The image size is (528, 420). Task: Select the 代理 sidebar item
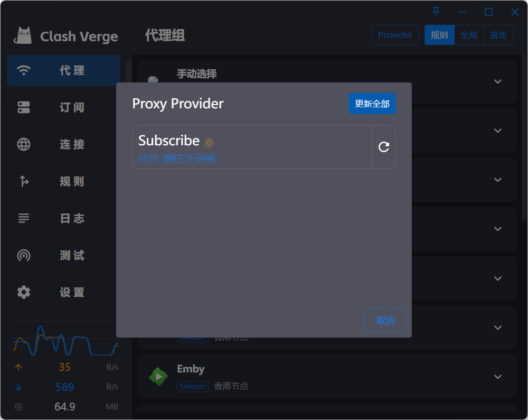click(63, 70)
